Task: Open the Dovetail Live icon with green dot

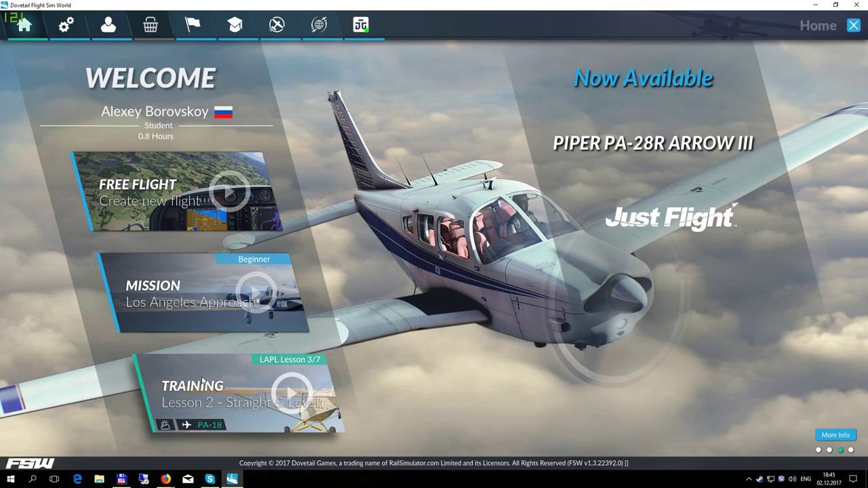Action: (361, 25)
